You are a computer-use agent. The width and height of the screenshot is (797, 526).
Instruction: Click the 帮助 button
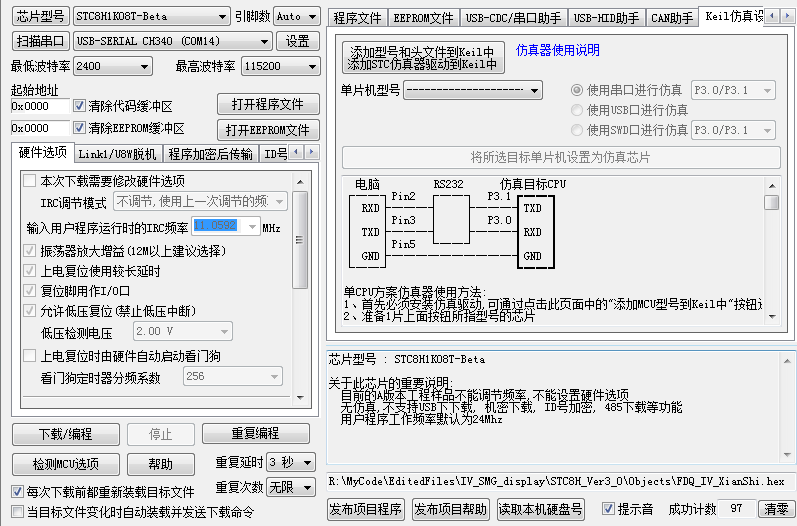pos(161,464)
